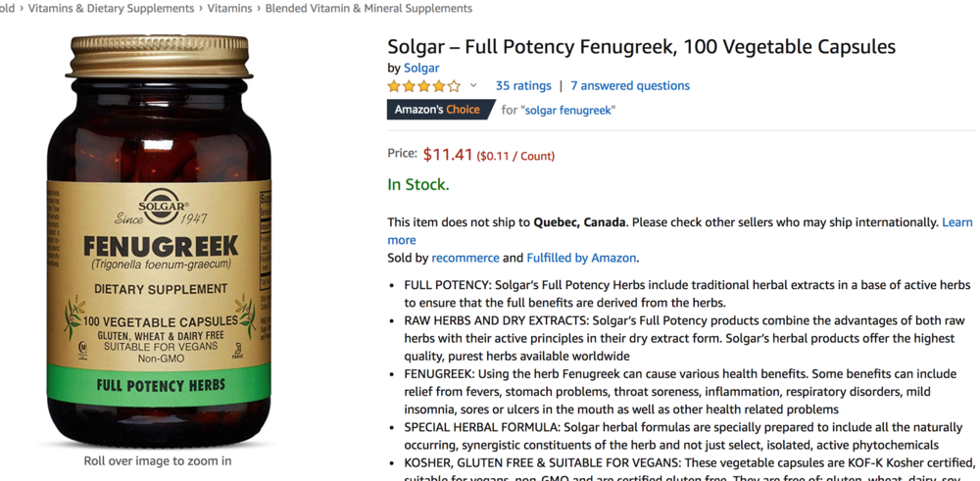The image size is (980, 481).
Task: Open Blended Vitamin & Mineral Supplements breadcrumb
Action: click(x=369, y=8)
